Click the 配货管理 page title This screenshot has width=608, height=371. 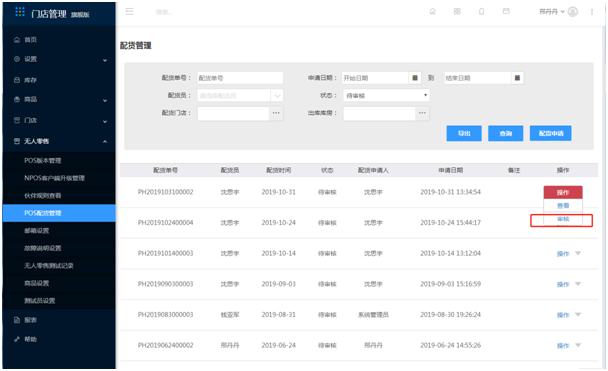136,45
